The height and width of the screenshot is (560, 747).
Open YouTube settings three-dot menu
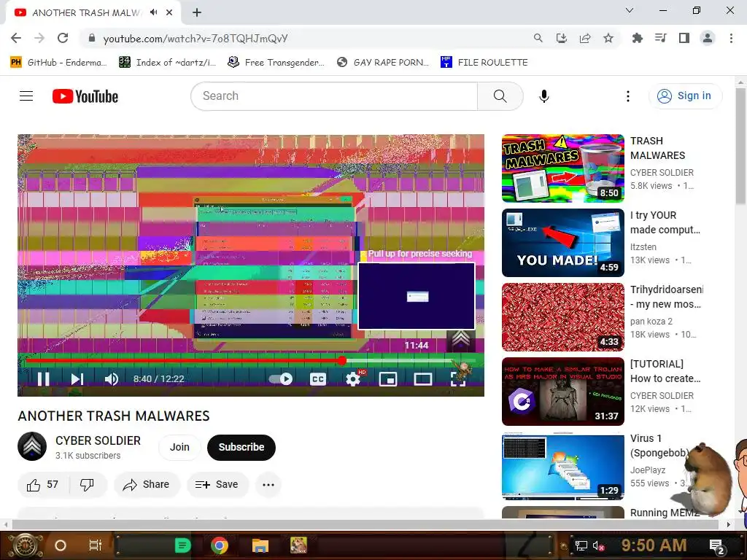pos(628,96)
